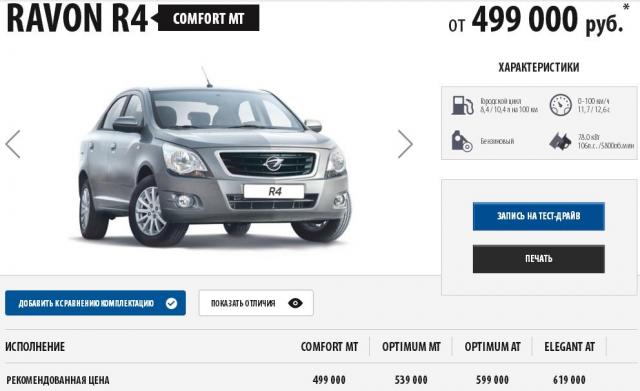Image resolution: width=640 pixels, height=391 pixels.
Task: Select the OPTIMUM MT column header
Action: pos(411,347)
